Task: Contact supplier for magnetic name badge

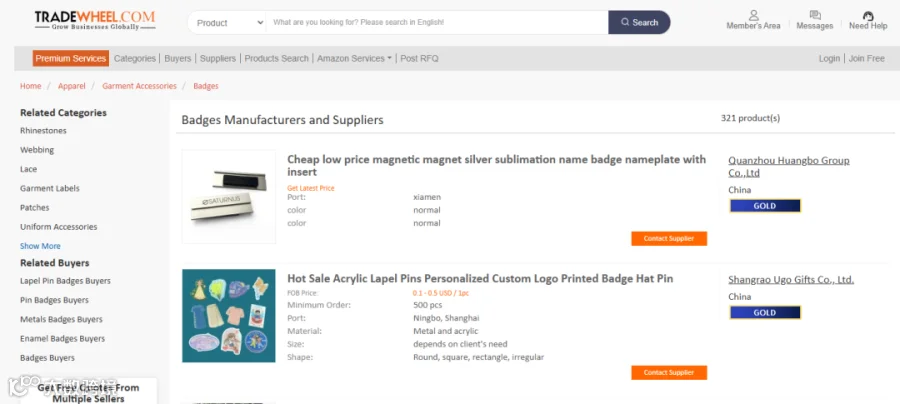Action: pyautogui.click(x=669, y=239)
